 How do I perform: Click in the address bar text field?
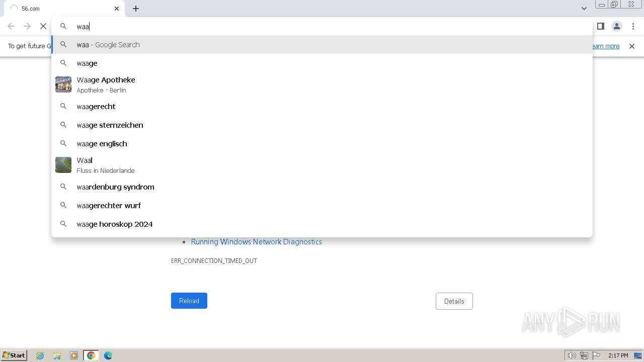322,27
